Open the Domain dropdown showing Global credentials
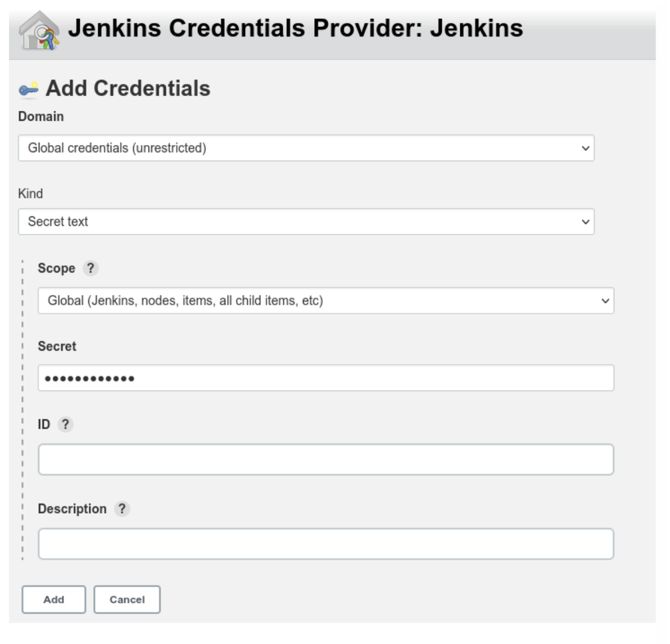This screenshot has height=644, width=670. pos(306,148)
